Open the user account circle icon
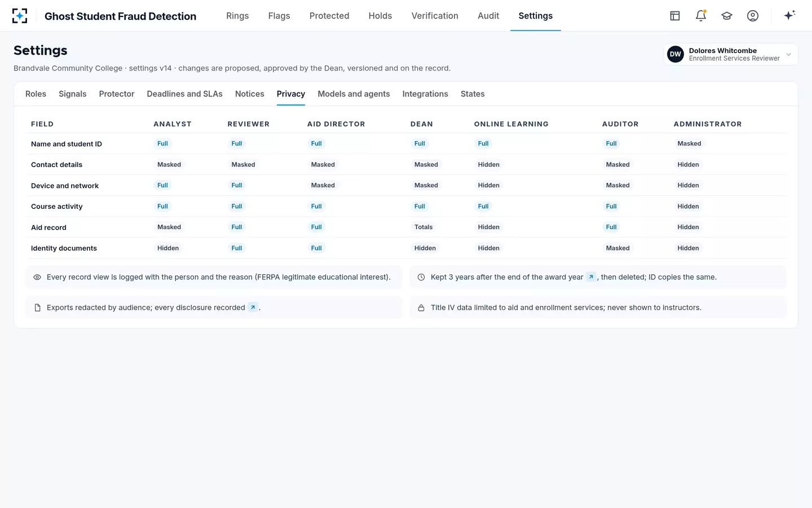 (753, 16)
